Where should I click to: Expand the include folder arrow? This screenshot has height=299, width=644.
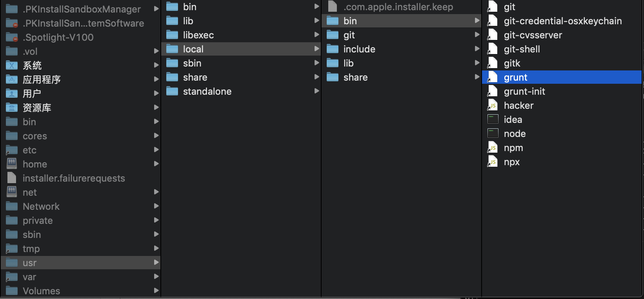(477, 49)
